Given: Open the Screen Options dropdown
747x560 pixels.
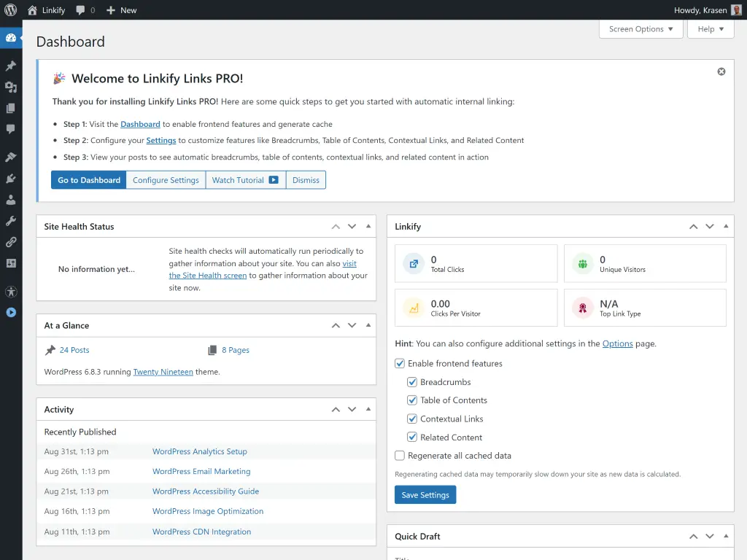Looking at the screenshot, I should [640, 29].
